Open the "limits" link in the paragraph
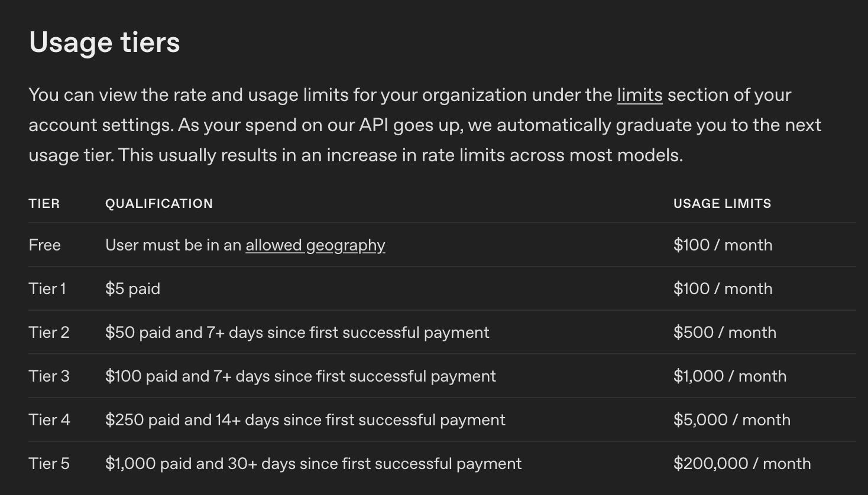 639,95
